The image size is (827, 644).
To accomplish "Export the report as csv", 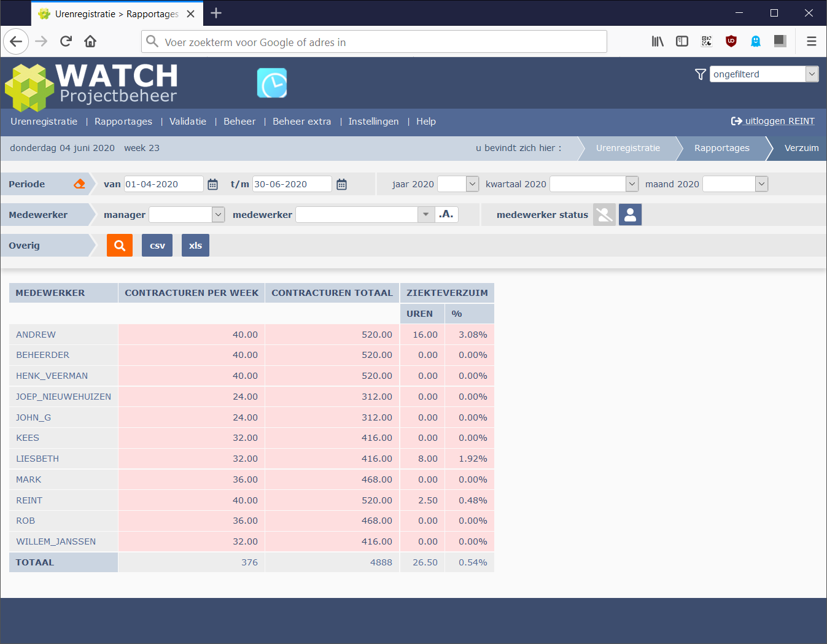I will (x=157, y=246).
